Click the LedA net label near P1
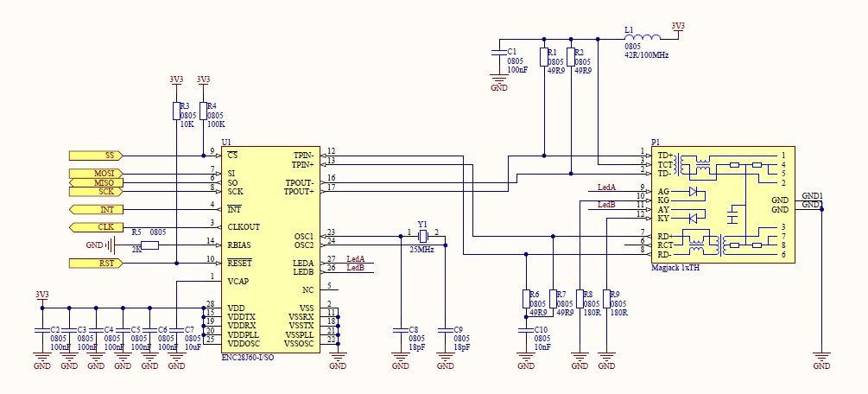868x394 pixels. tap(606, 187)
